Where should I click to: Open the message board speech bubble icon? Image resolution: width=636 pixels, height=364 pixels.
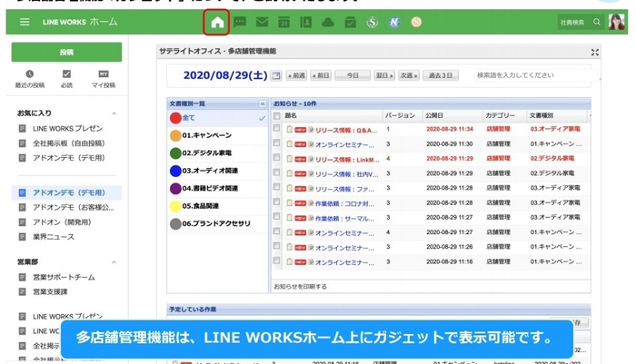click(240, 22)
